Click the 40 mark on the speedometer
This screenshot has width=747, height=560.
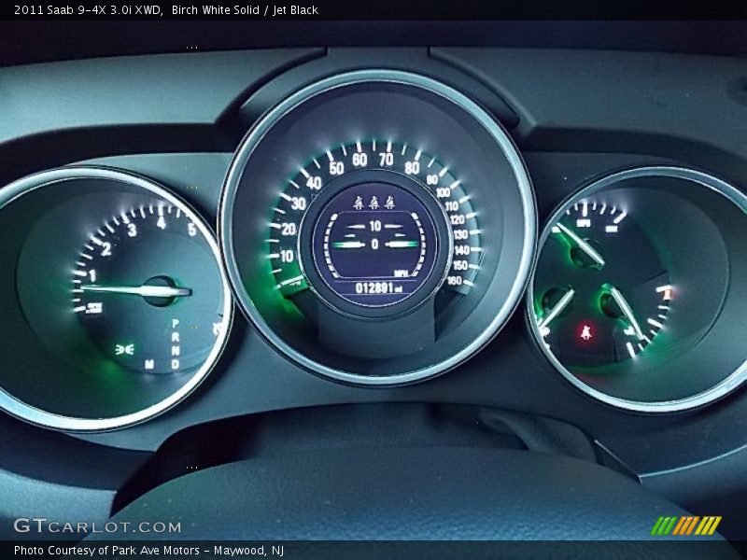(314, 183)
